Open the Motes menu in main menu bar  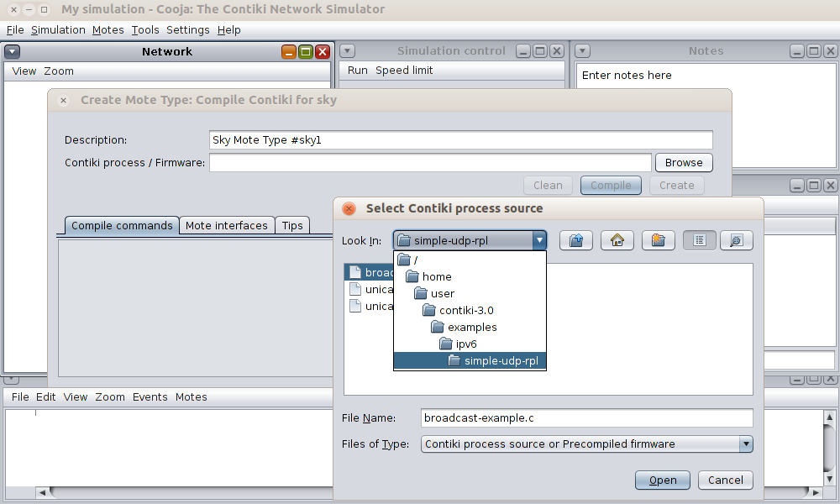(108, 30)
